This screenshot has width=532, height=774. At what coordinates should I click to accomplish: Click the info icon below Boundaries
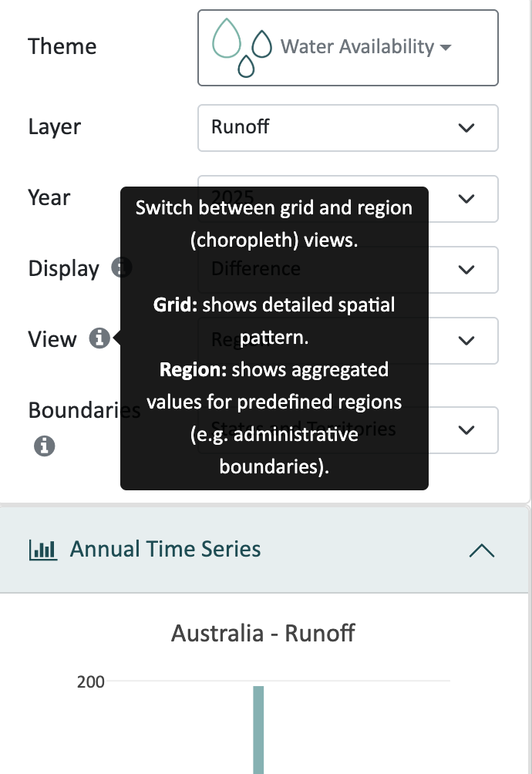tap(44, 446)
